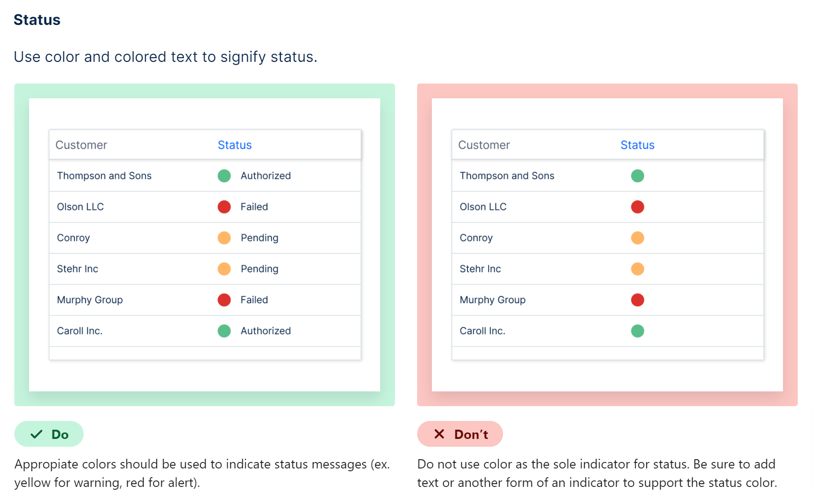Click the Customer column header in Do table
Image resolution: width=813 pixels, height=504 pixels.
pyautogui.click(x=81, y=145)
